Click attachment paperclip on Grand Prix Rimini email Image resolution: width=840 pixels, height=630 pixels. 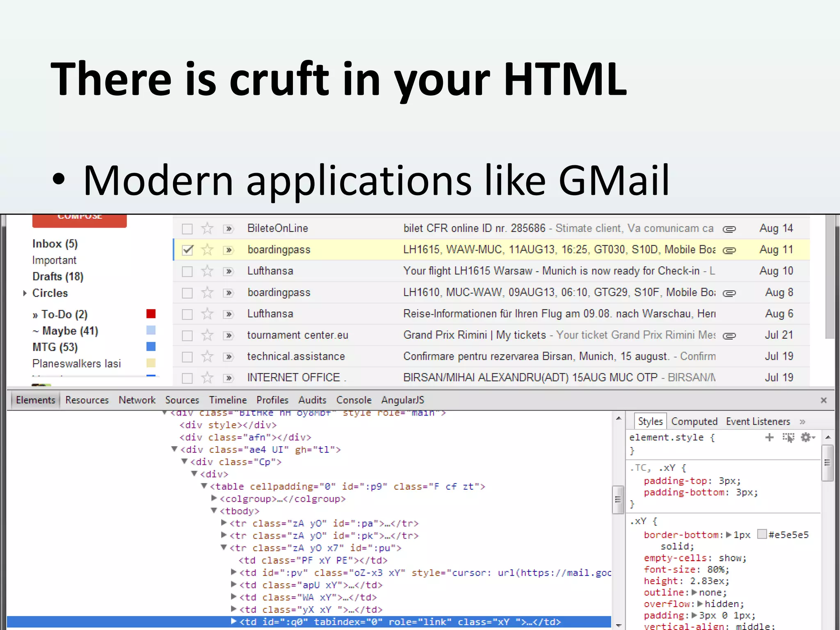click(x=729, y=336)
